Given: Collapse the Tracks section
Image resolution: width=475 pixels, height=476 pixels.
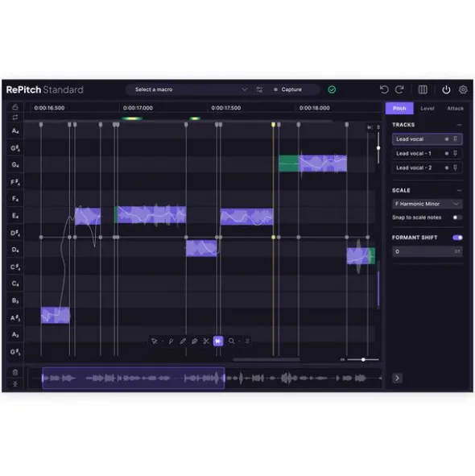Looking at the screenshot, I should point(459,125).
